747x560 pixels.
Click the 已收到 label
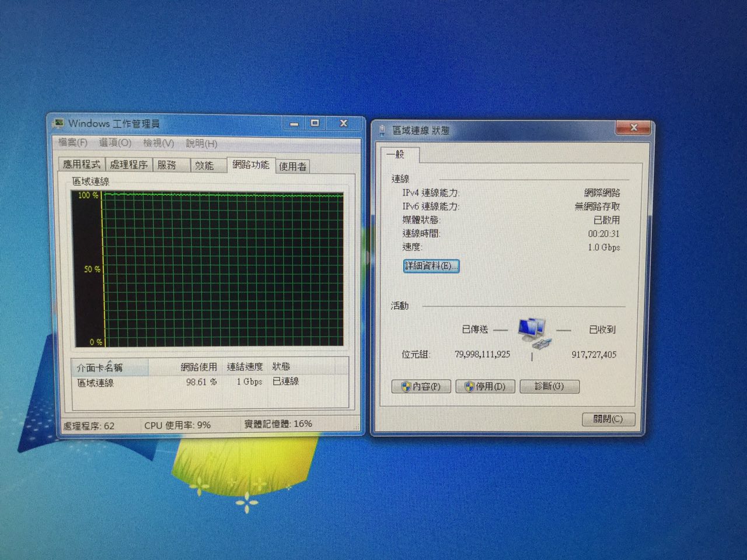(602, 330)
